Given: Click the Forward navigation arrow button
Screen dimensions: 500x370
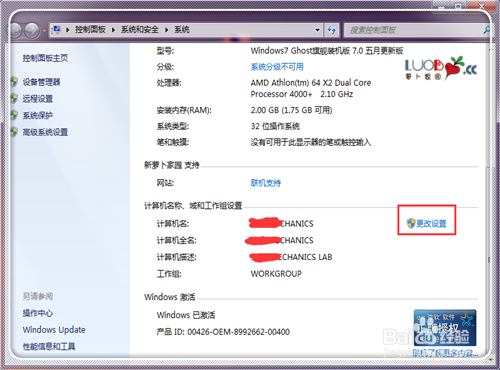Looking at the screenshot, I should (32, 31).
